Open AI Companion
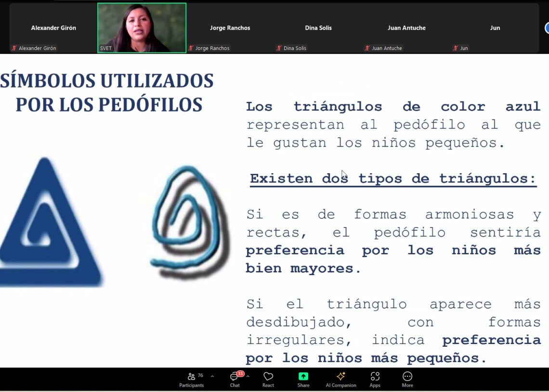 [341, 379]
